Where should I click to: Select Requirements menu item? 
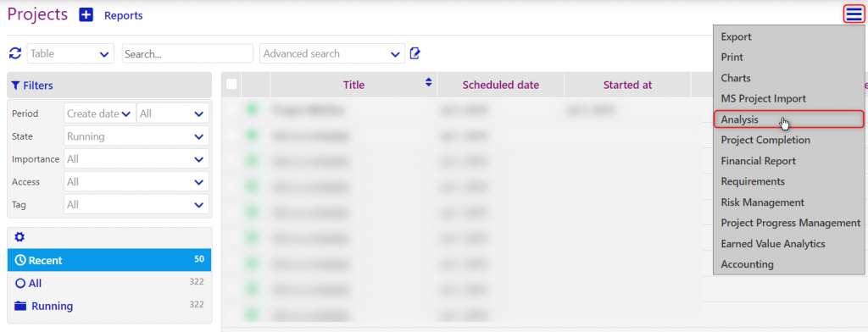tap(788, 181)
